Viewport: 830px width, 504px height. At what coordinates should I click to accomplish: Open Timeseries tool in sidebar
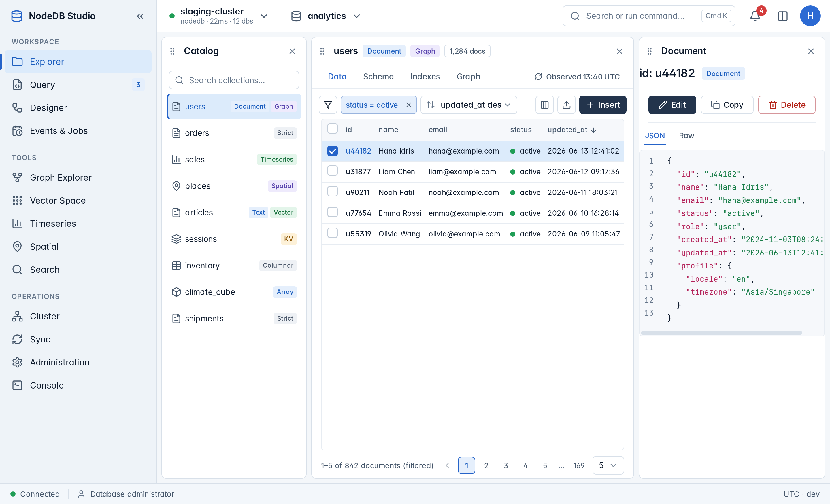tap(78, 223)
